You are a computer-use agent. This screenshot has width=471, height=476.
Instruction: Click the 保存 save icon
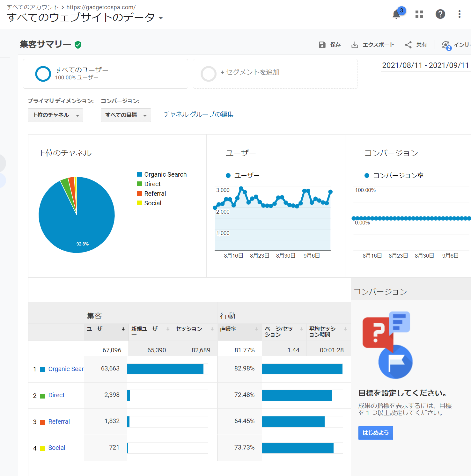pos(322,45)
